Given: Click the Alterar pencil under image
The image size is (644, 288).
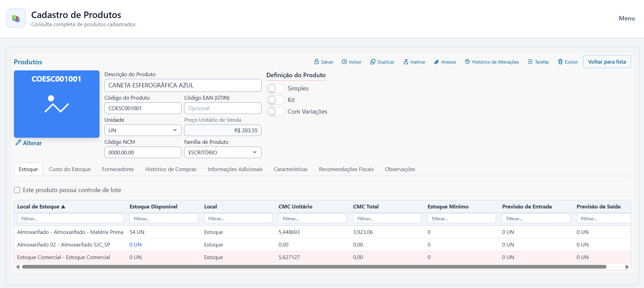Looking at the screenshot, I should pos(18,143).
